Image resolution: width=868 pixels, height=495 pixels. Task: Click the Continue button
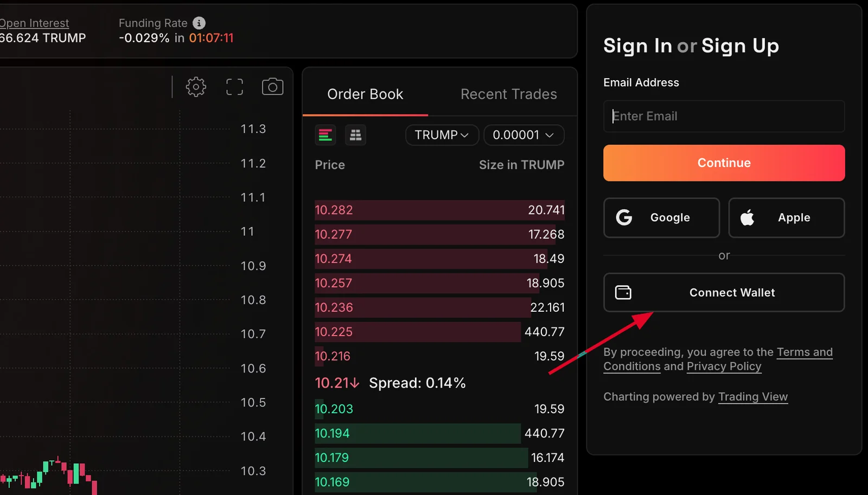point(724,163)
